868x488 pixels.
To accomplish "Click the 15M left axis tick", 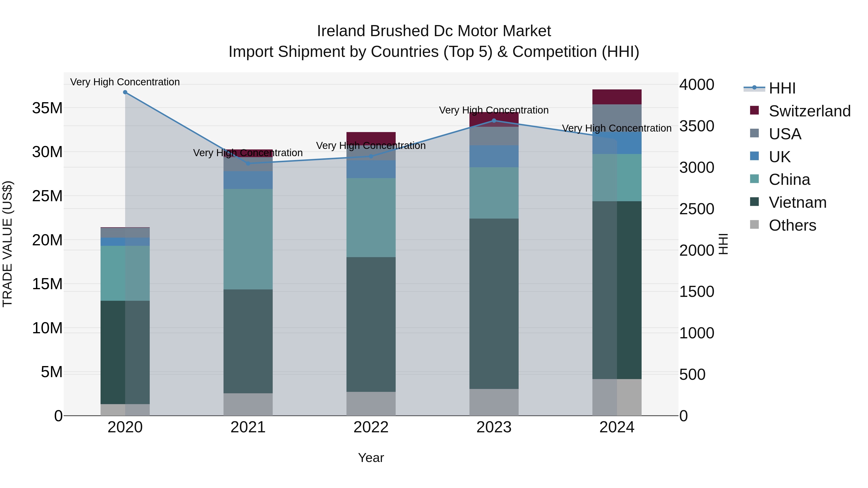I will tap(47, 284).
